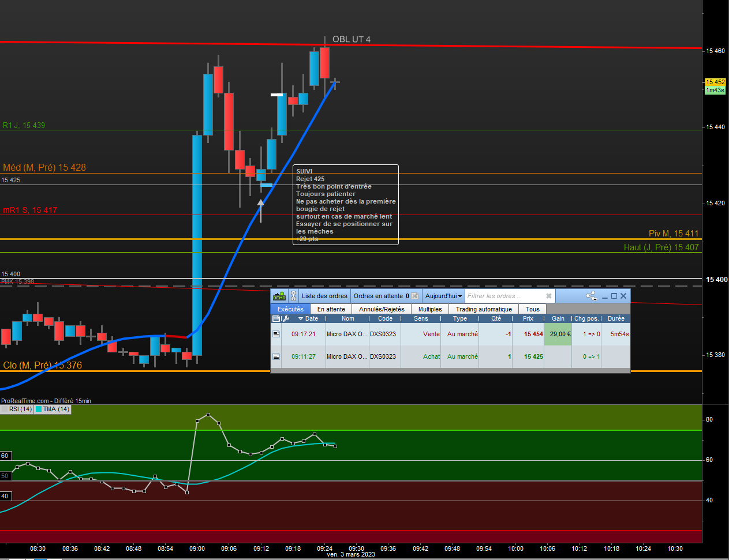Clear the order filter with the X icon
Viewport: 729px width, 560px height.
(x=549, y=296)
